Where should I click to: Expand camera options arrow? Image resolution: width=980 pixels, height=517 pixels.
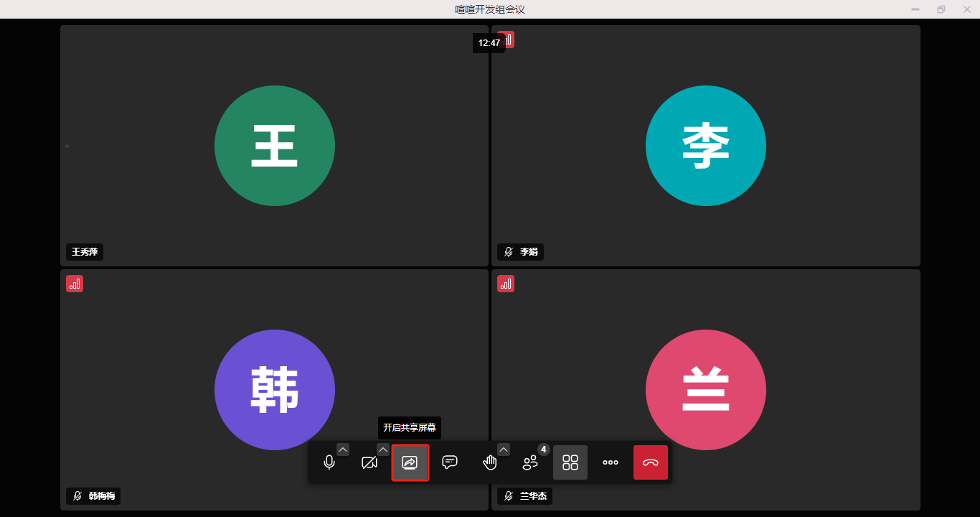pos(383,450)
